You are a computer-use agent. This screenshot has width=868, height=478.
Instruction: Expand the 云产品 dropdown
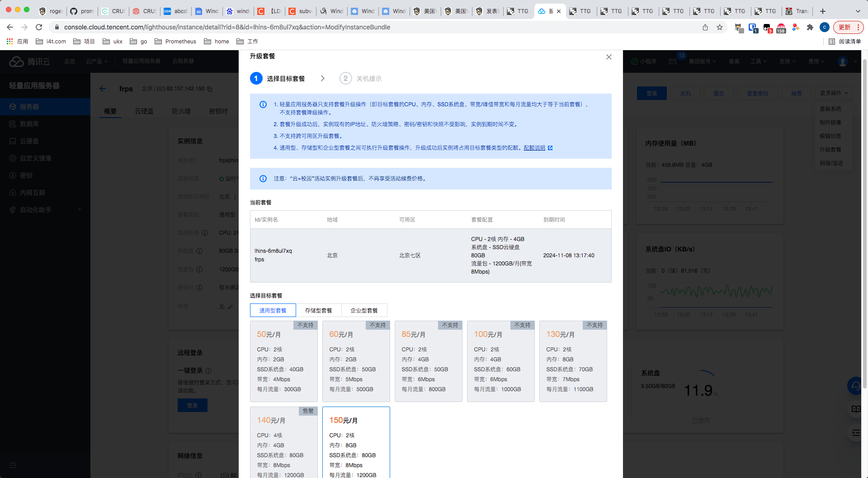96,62
